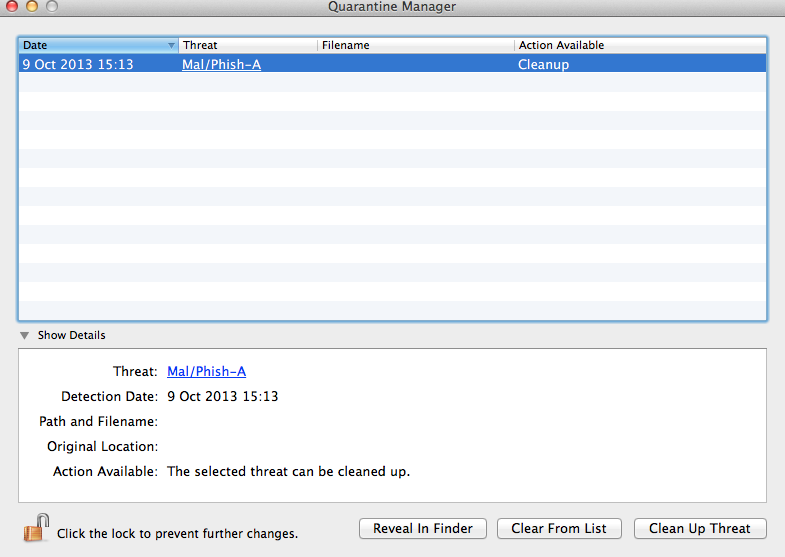Click the padlock icon to lock changes

[x=36, y=528]
